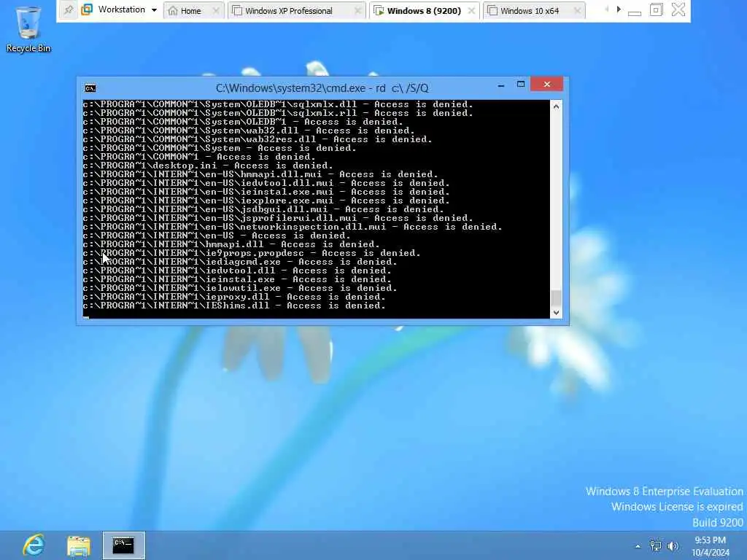Close the Windows 10 x64 tab

click(577, 10)
